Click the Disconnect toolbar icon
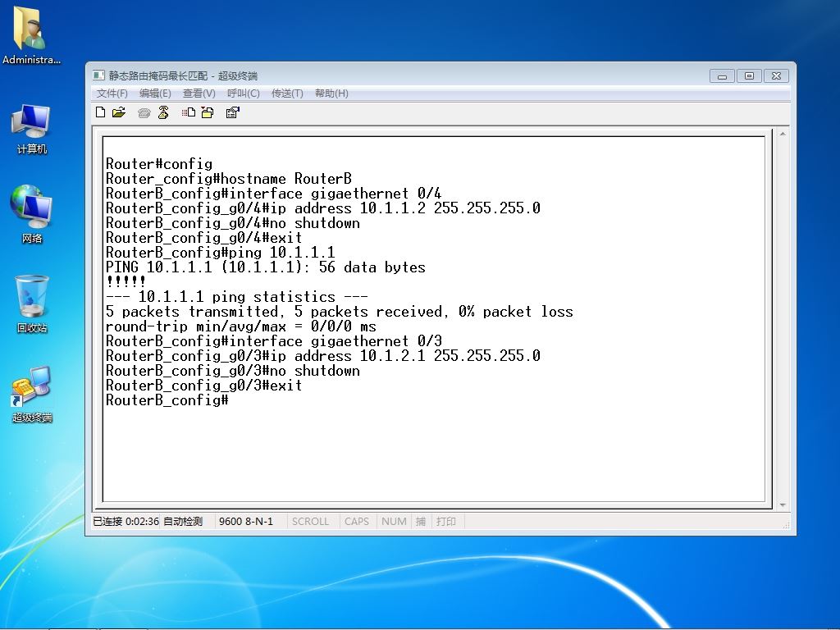 click(163, 112)
